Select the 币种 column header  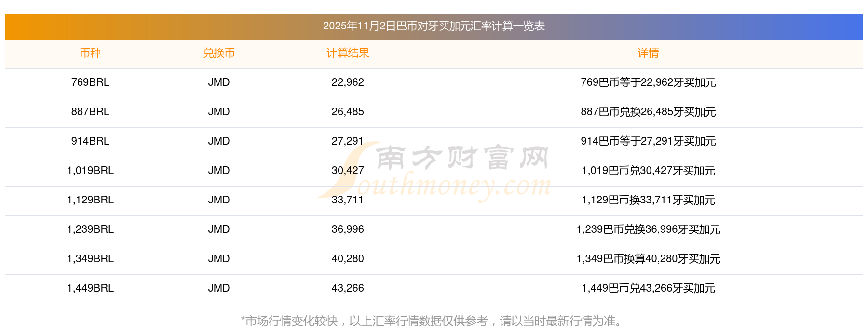click(x=90, y=54)
